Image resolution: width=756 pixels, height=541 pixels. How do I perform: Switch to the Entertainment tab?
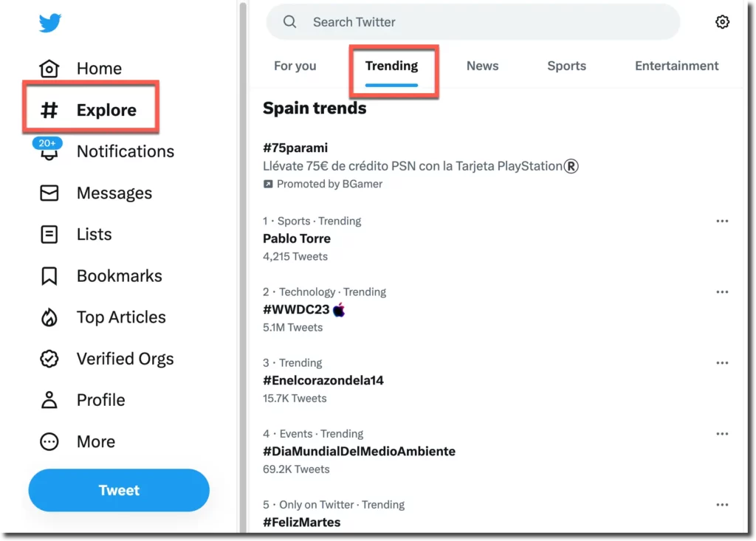(x=676, y=66)
